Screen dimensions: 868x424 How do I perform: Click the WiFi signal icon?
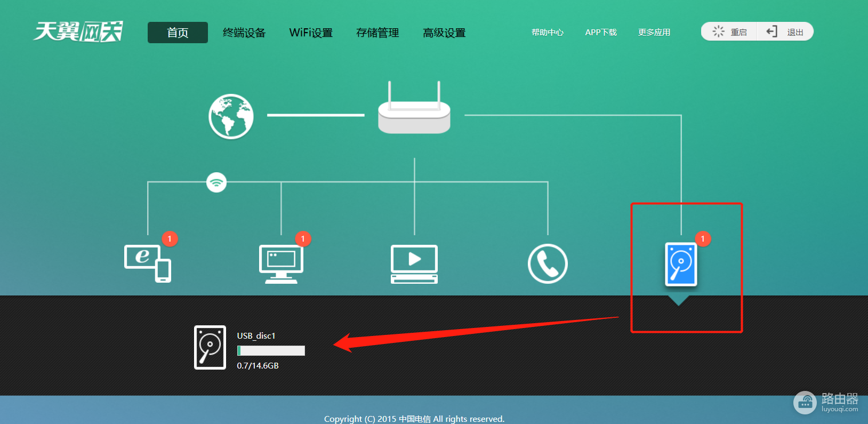pos(216,182)
